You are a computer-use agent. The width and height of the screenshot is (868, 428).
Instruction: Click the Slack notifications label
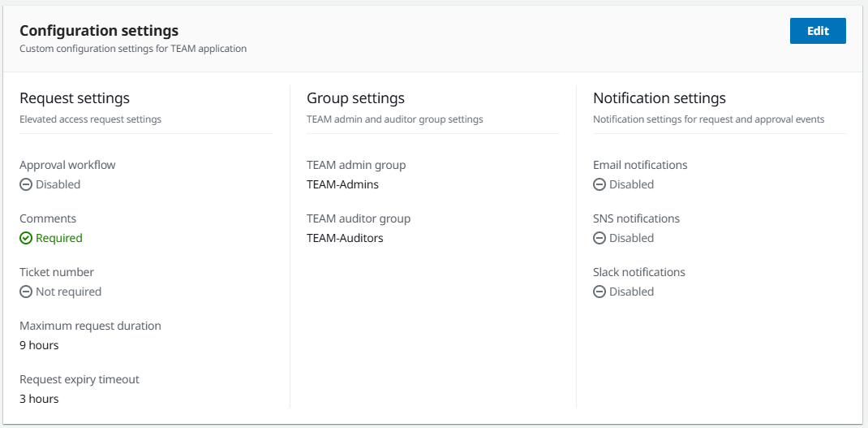(x=639, y=272)
